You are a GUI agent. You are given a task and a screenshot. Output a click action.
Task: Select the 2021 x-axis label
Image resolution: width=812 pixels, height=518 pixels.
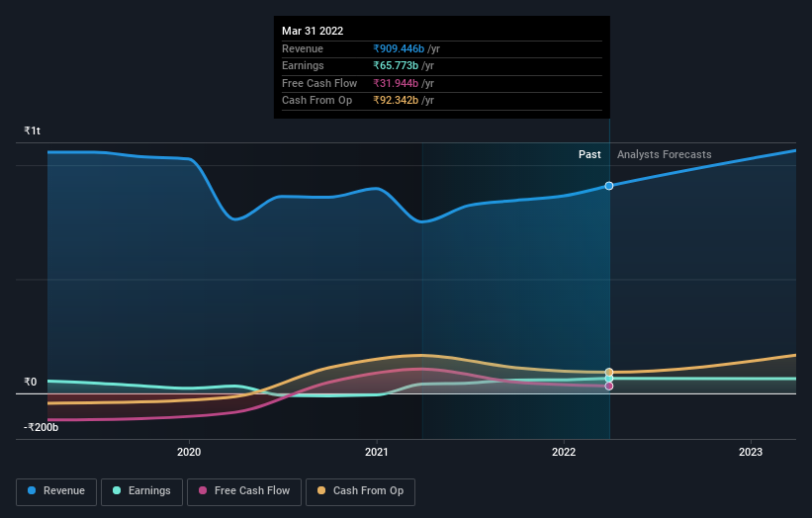click(377, 453)
